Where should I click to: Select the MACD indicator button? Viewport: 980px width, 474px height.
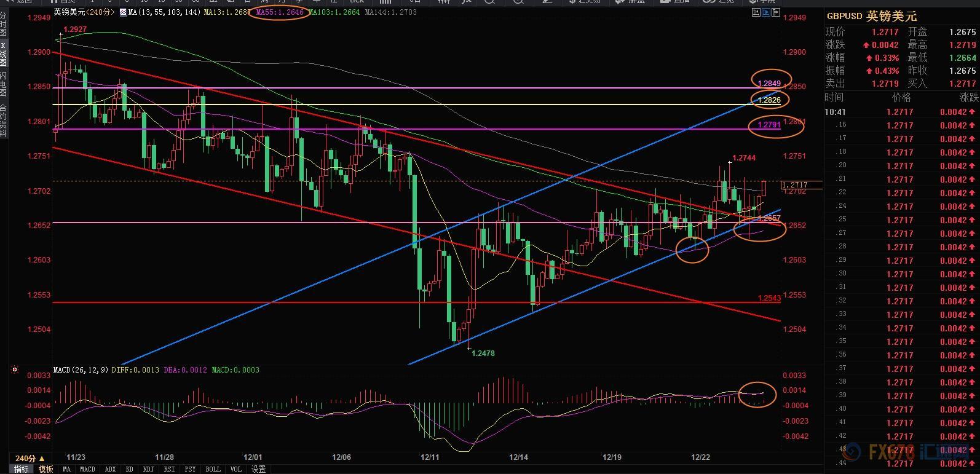(x=87, y=469)
